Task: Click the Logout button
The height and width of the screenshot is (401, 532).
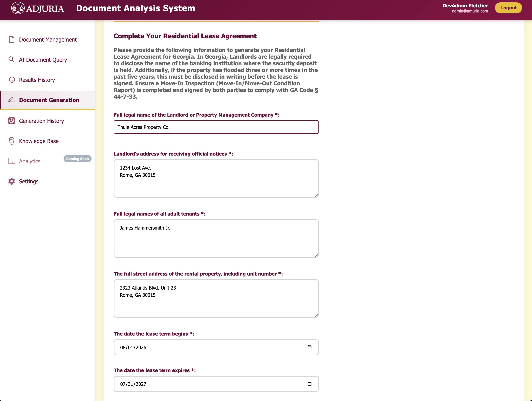Action: [508, 8]
